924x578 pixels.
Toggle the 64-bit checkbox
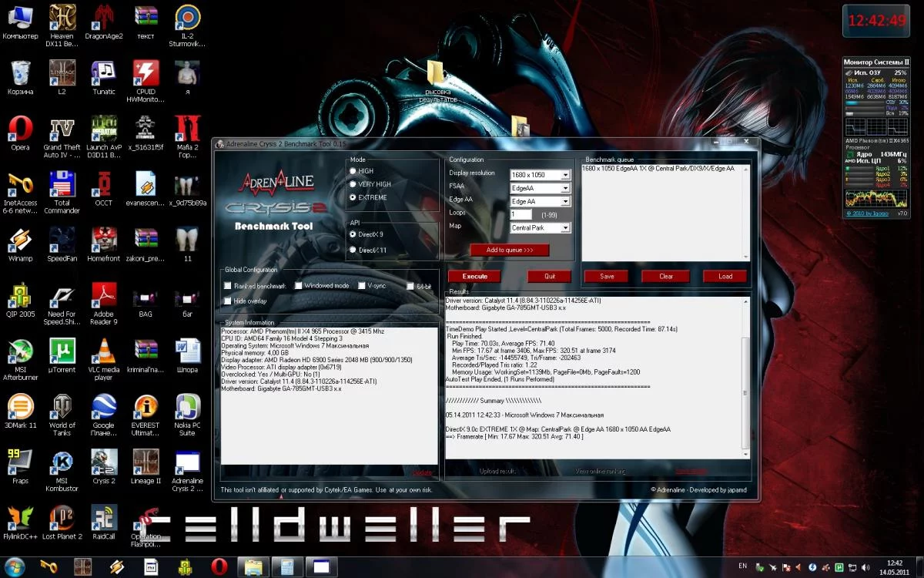point(410,286)
